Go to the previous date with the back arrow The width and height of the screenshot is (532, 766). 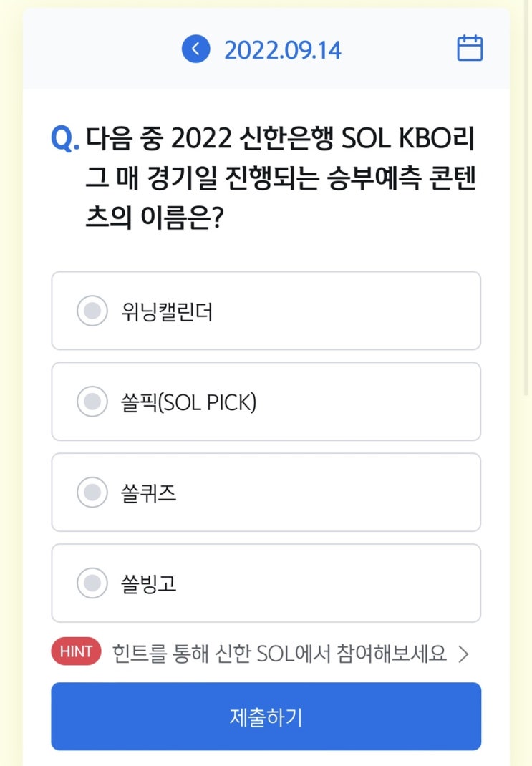[x=195, y=49]
